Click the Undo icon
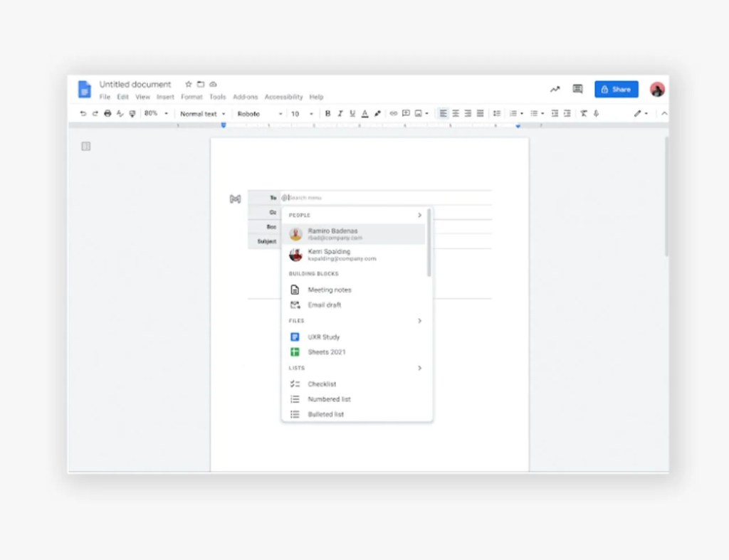The image size is (729, 560). pos(83,113)
